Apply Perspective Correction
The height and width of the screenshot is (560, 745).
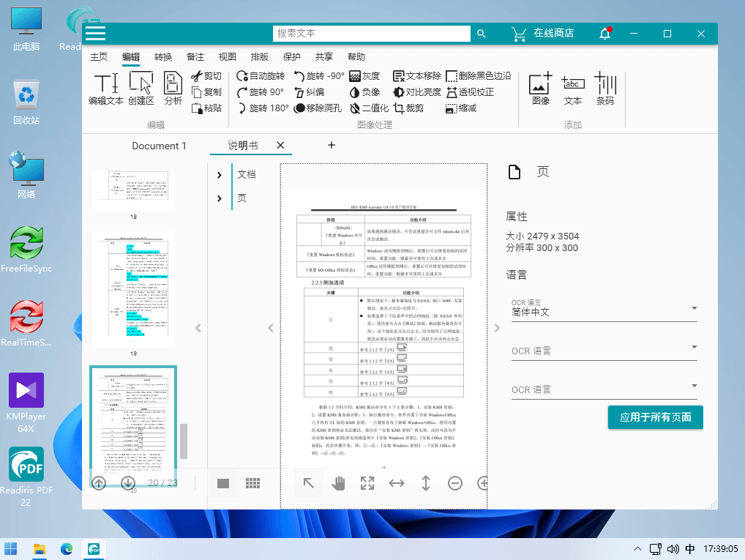[470, 92]
